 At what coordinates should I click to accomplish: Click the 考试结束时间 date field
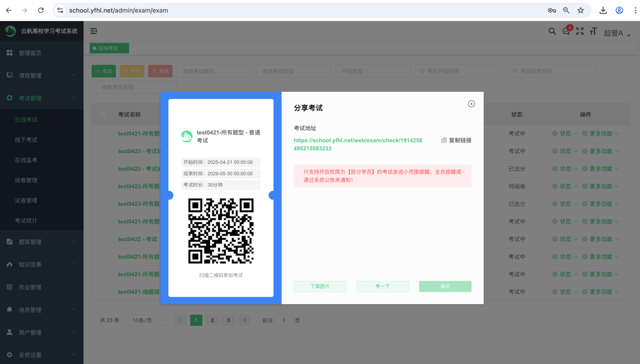point(553,71)
